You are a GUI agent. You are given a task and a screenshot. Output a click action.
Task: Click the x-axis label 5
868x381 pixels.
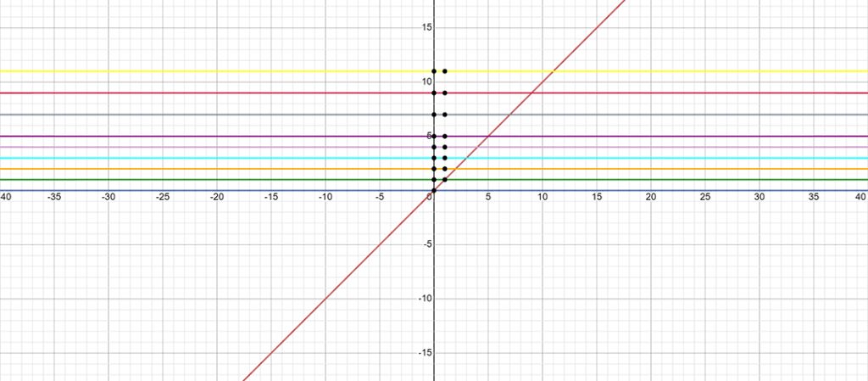488,197
